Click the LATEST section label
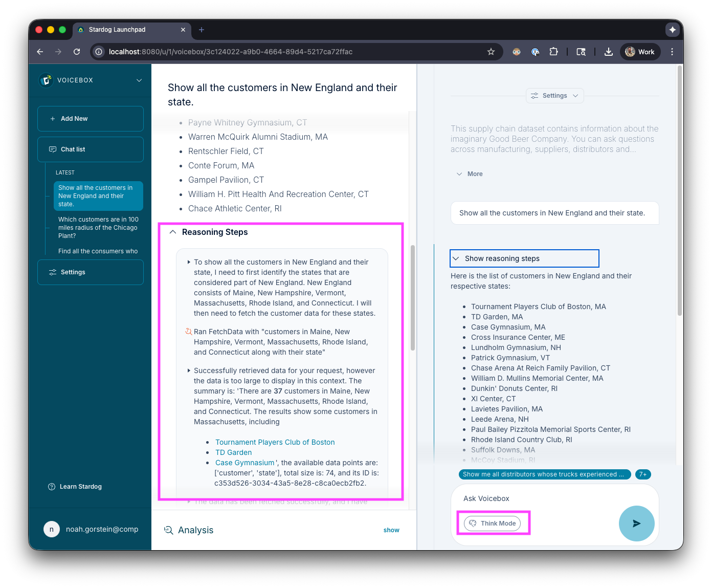Viewport: 712px width, 588px height. 65,173
